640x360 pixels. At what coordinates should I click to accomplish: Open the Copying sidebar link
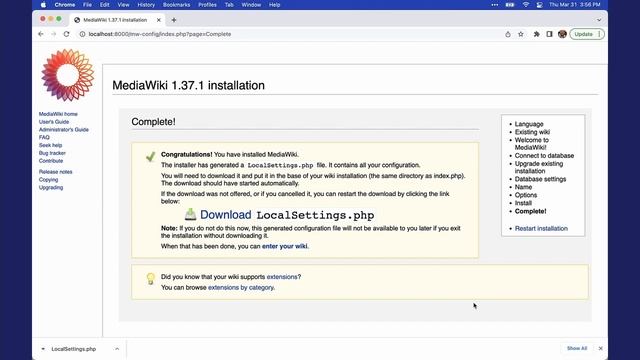49,180
